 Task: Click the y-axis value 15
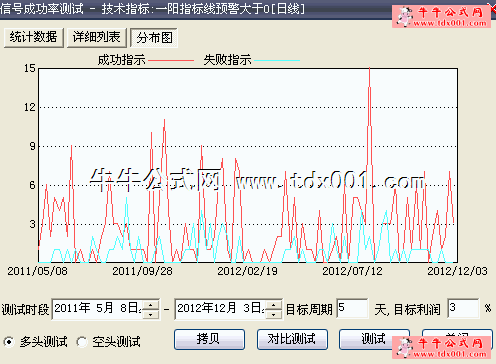[30, 69]
